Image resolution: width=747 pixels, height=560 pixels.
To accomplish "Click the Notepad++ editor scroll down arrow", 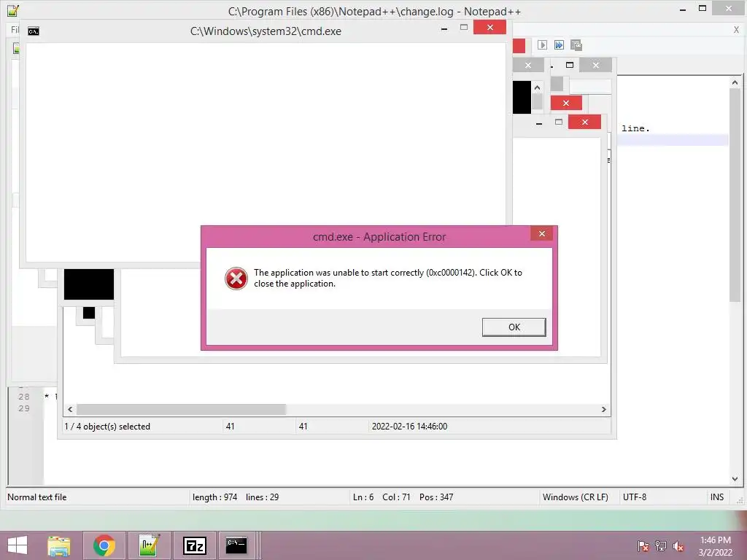I will click(735, 479).
